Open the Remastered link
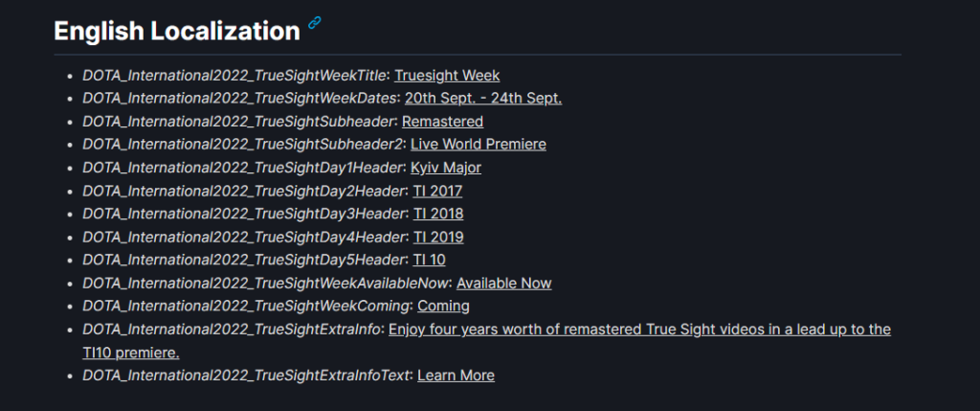This screenshot has width=980, height=411. (442, 122)
